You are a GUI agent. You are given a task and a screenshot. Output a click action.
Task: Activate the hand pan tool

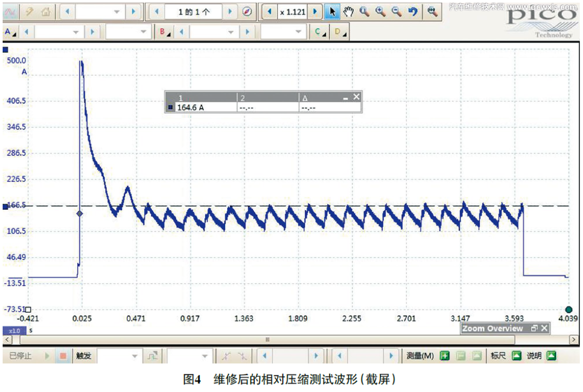[348, 12]
